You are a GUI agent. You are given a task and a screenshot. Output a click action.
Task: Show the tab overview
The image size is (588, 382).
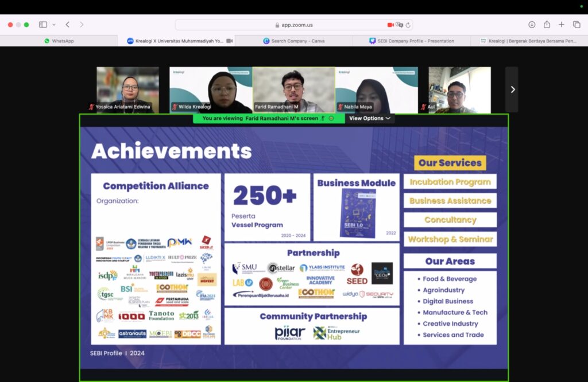(x=577, y=25)
